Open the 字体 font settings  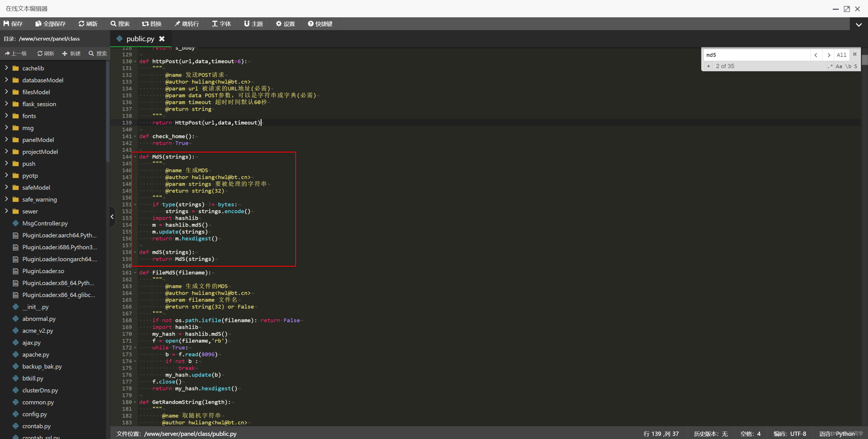click(x=221, y=24)
